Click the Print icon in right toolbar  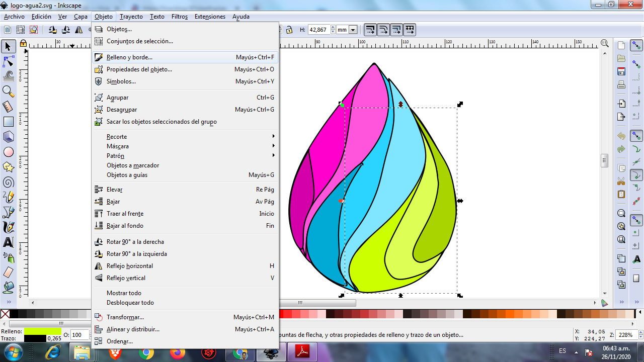[621, 84]
